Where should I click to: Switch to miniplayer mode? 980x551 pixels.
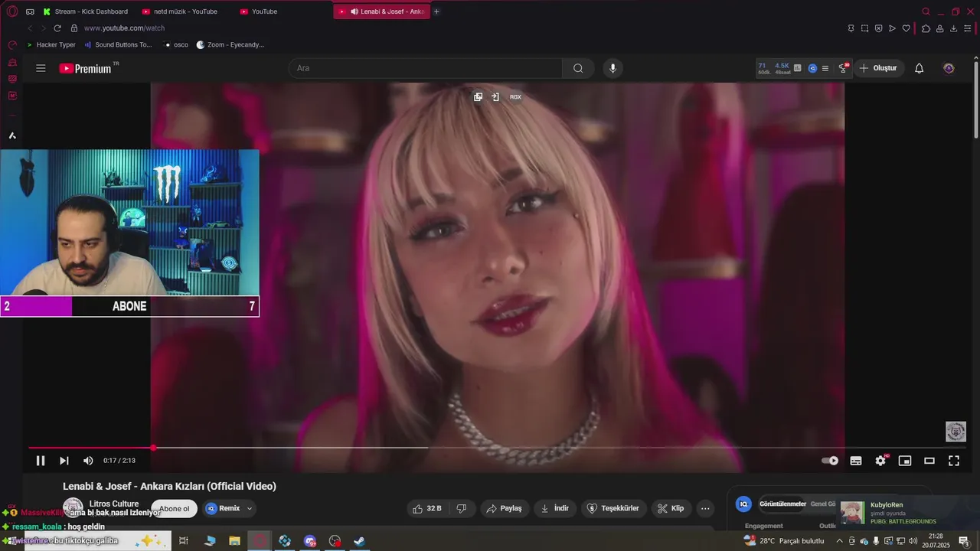tap(905, 461)
